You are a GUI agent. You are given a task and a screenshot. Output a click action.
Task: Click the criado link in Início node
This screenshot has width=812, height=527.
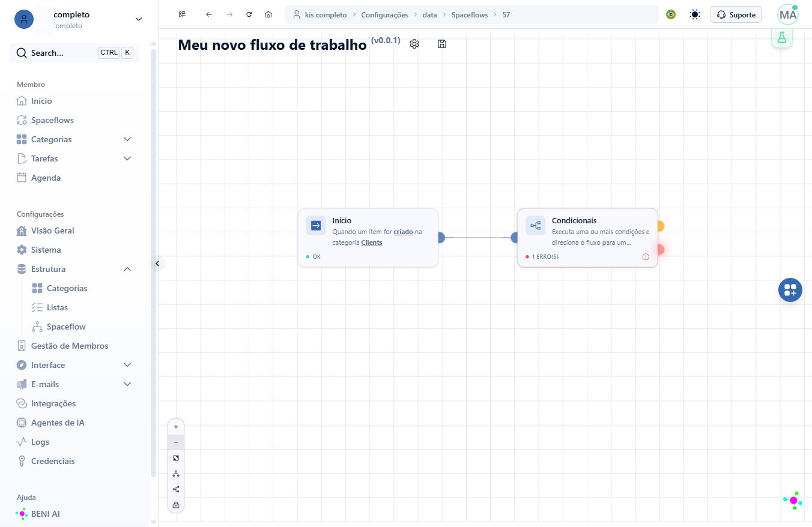404,232
